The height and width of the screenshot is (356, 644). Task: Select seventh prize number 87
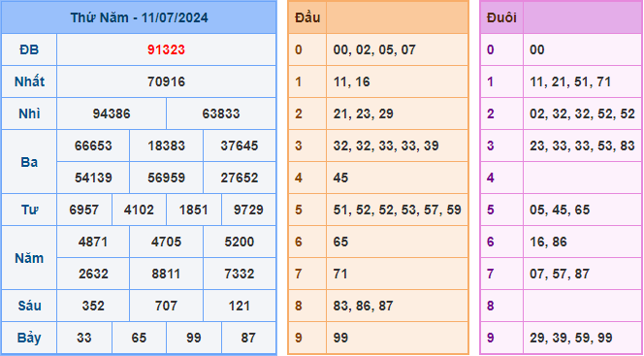[248, 338]
